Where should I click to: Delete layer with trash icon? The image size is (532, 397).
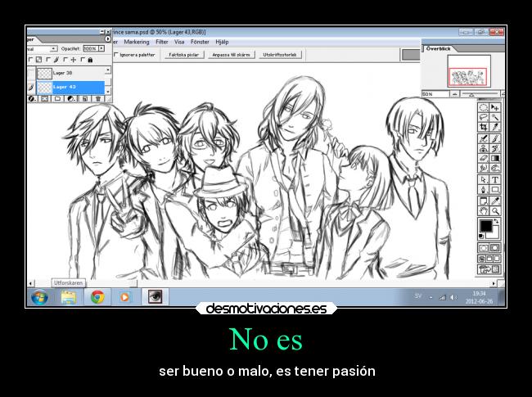tap(98, 99)
